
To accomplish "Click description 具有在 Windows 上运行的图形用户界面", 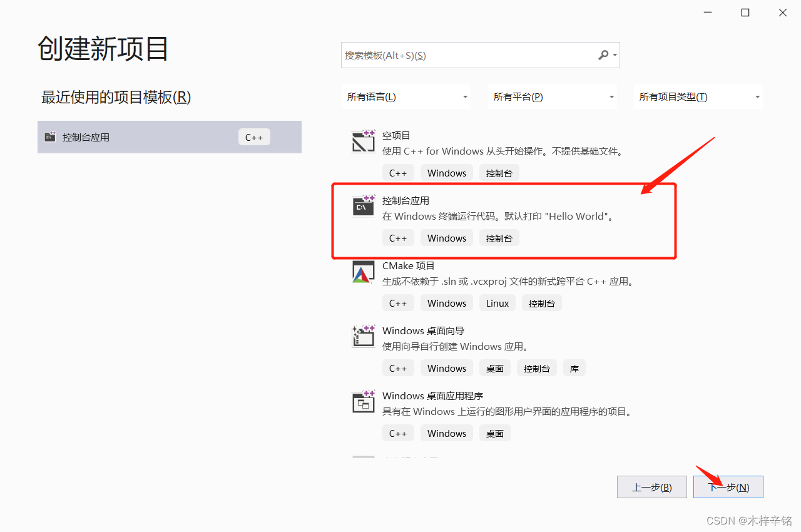I will click(508, 411).
